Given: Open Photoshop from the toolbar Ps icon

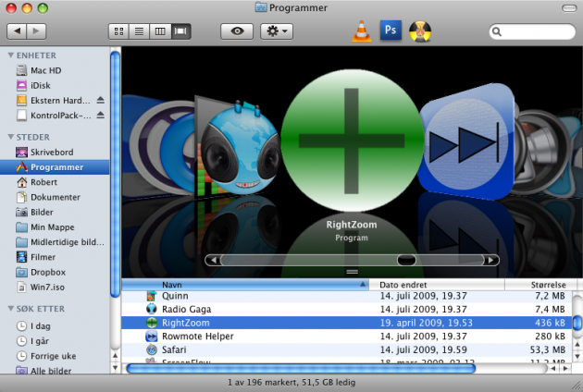Looking at the screenshot, I should pyautogui.click(x=391, y=31).
